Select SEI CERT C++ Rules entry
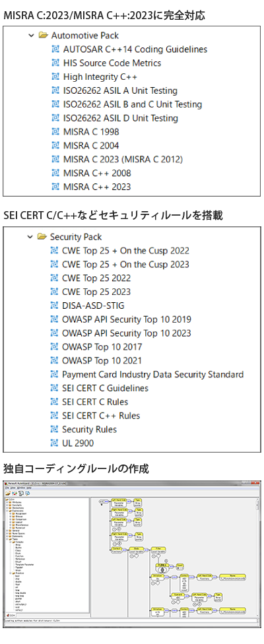 click(x=101, y=416)
